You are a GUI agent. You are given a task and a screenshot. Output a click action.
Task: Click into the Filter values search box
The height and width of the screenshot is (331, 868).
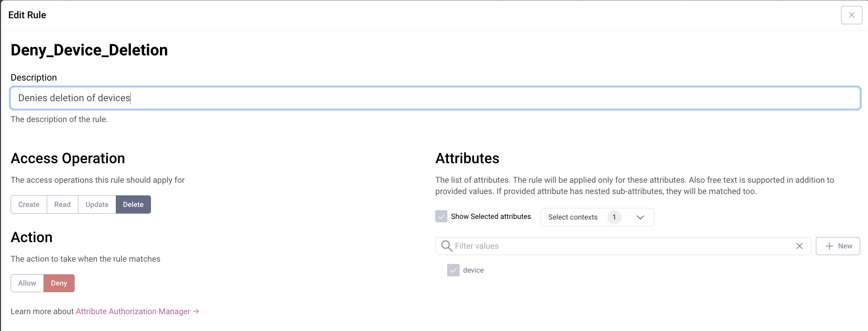tap(623, 246)
